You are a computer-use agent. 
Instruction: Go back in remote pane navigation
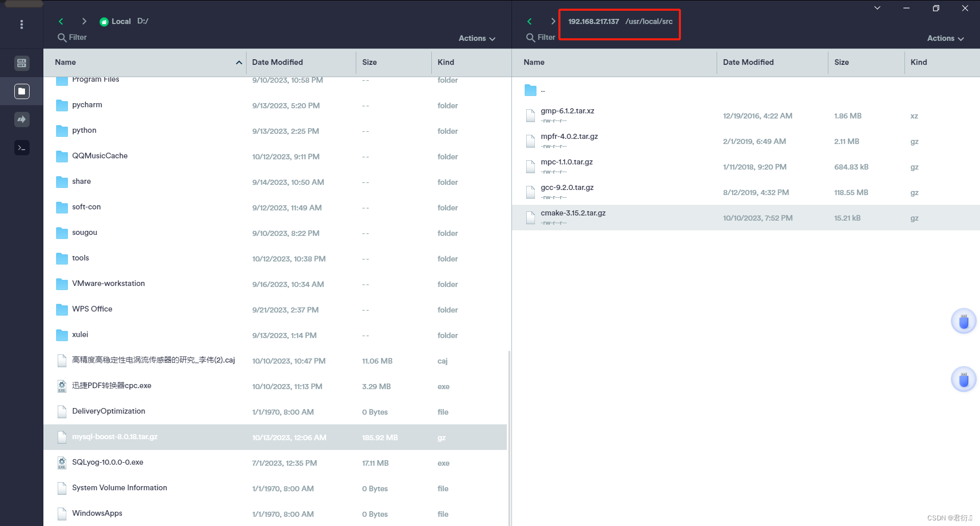[529, 21]
